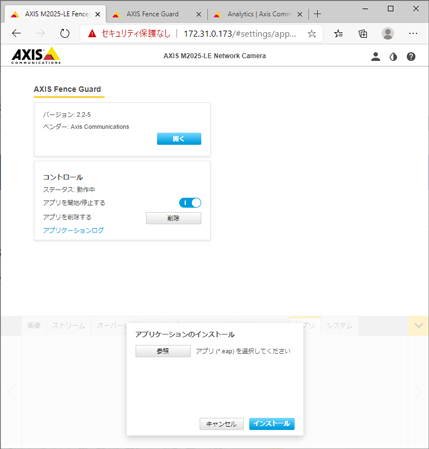The image size is (429, 449).
Task: Click the キャンセル cancel button
Action: pyautogui.click(x=221, y=424)
